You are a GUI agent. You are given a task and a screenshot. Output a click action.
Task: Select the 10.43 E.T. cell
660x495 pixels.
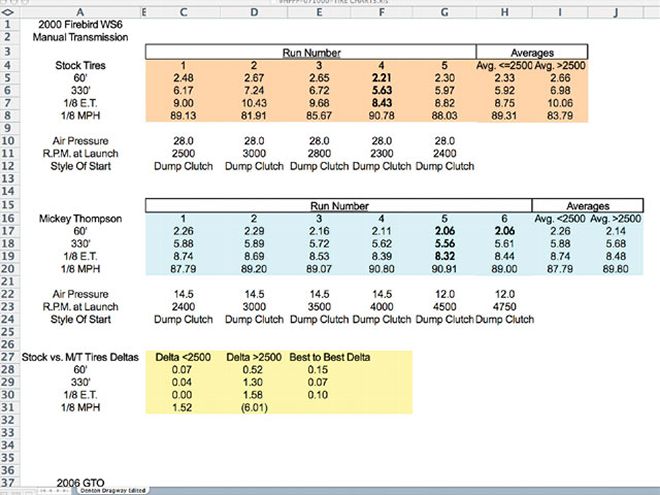point(254,103)
